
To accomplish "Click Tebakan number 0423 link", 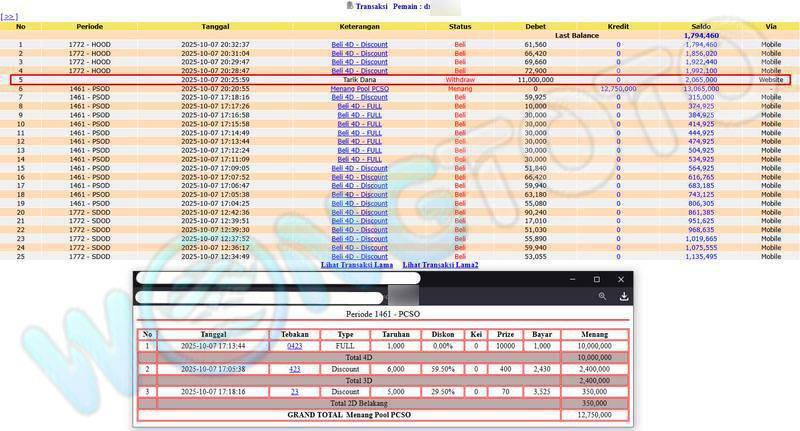I will coord(294,346).
